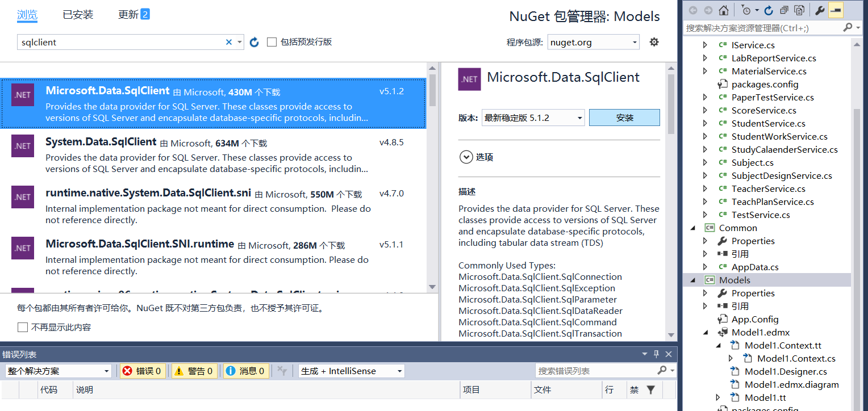This screenshot has width=868, height=411.
Task: Open NuGet settings gear icon
Action: coord(654,41)
